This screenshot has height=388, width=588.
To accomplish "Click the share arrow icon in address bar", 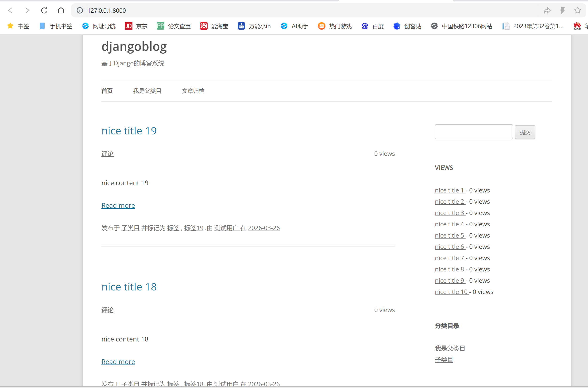I will click(547, 10).
